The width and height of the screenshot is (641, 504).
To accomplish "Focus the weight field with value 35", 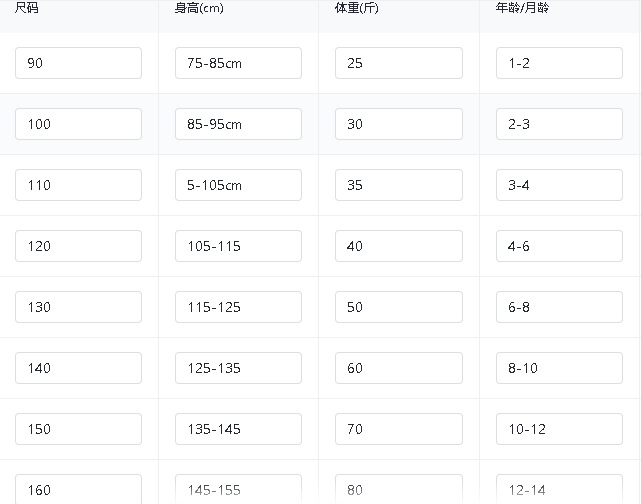I will 399,185.
